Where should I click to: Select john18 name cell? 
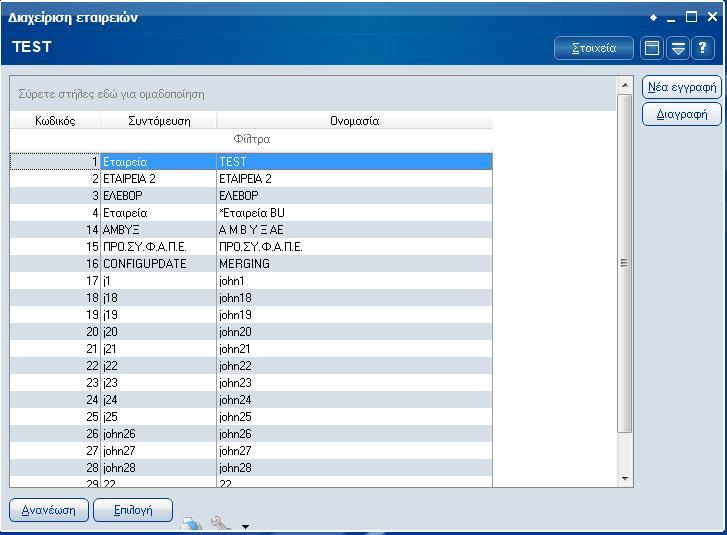pyautogui.click(x=355, y=298)
